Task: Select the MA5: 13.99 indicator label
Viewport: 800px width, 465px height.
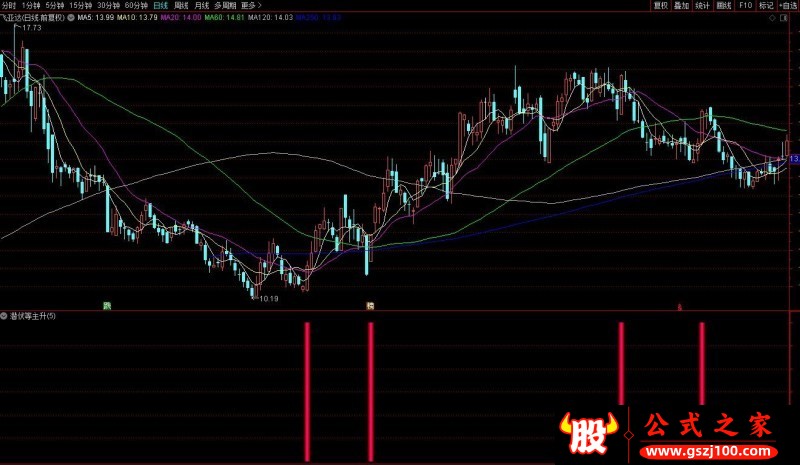Action: pos(95,18)
